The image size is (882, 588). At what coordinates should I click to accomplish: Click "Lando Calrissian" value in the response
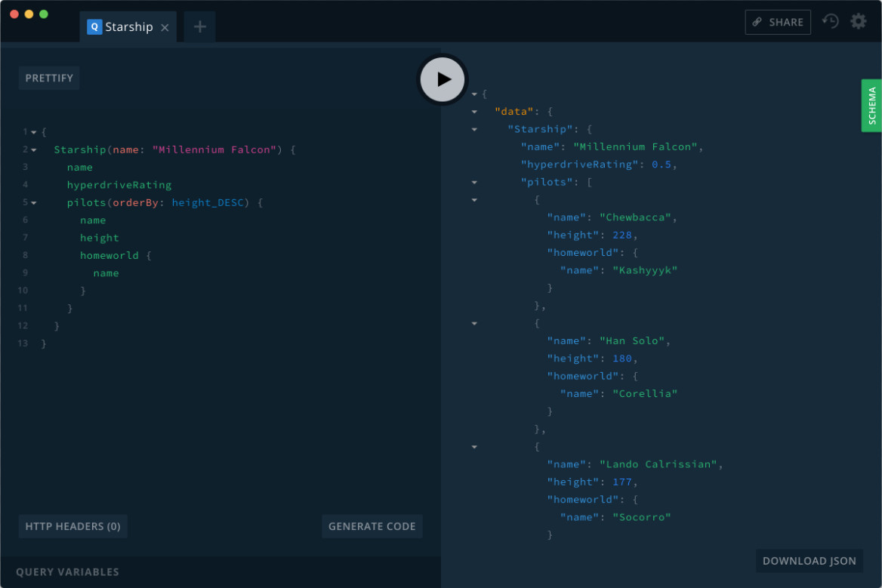[658, 464]
